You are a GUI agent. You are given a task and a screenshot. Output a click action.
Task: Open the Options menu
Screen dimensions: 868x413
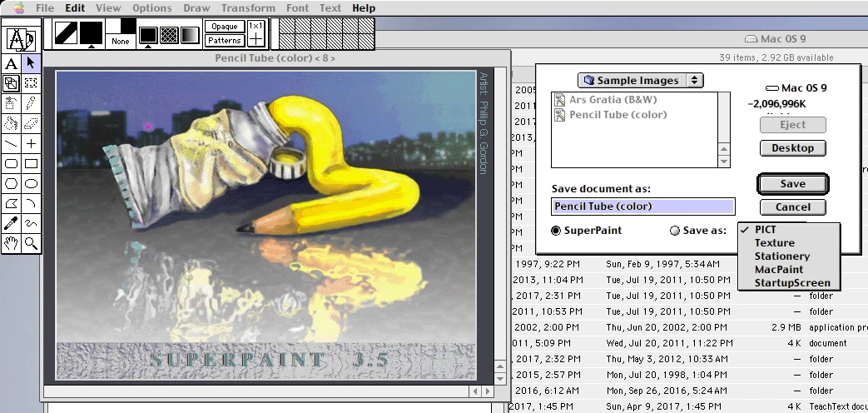point(151,8)
